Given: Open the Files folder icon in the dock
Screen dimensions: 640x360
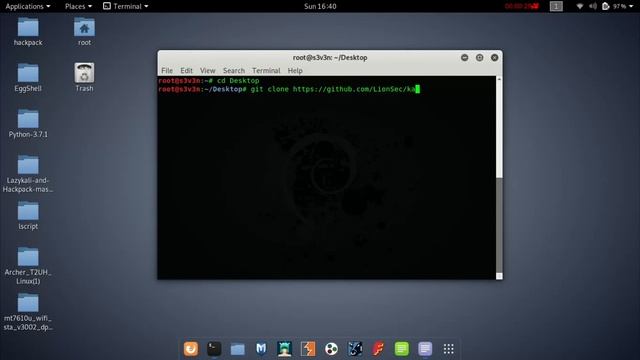Looking at the screenshot, I should tap(238, 349).
